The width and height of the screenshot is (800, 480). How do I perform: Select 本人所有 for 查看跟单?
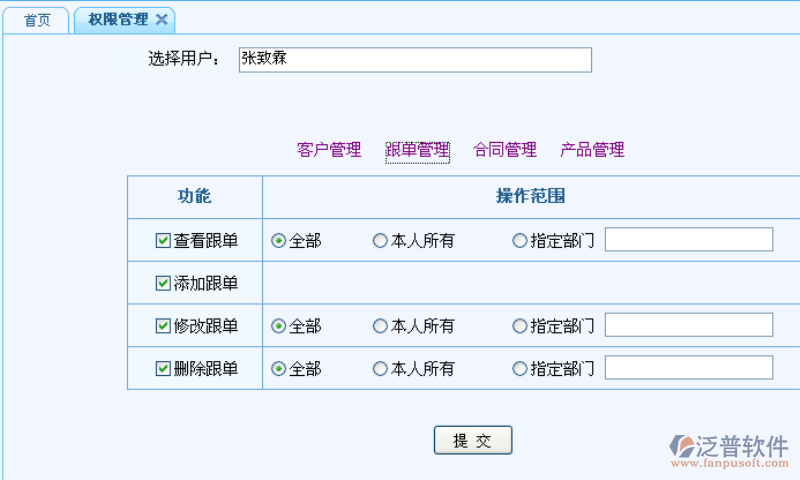[380, 240]
